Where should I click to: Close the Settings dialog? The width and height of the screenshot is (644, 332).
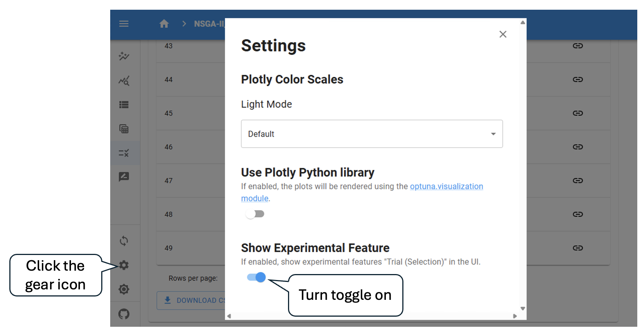click(503, 34)
